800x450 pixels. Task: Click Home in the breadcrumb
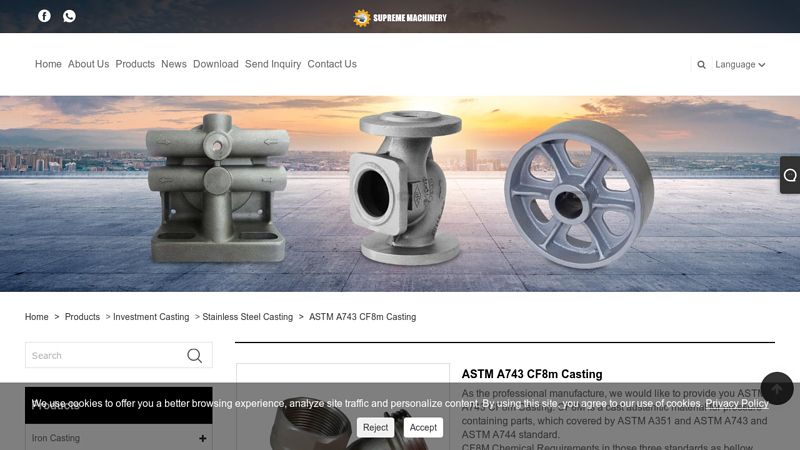coord(37,317)
